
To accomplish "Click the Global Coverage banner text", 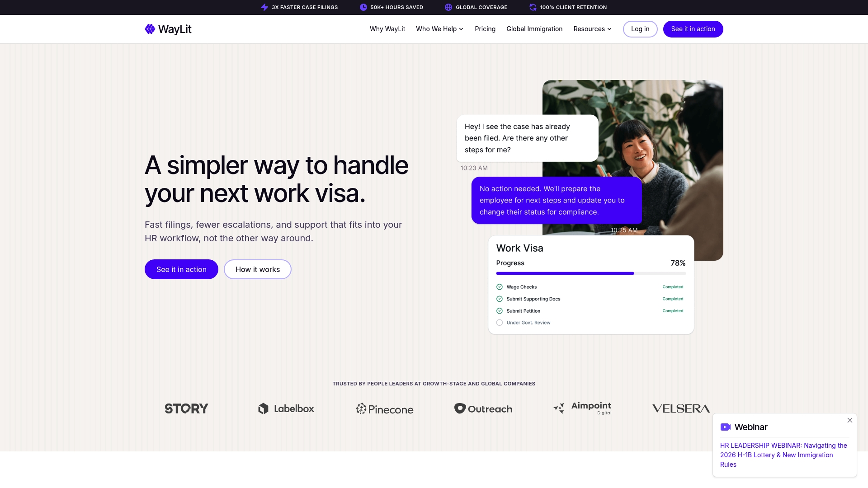I will coord(481,7).
